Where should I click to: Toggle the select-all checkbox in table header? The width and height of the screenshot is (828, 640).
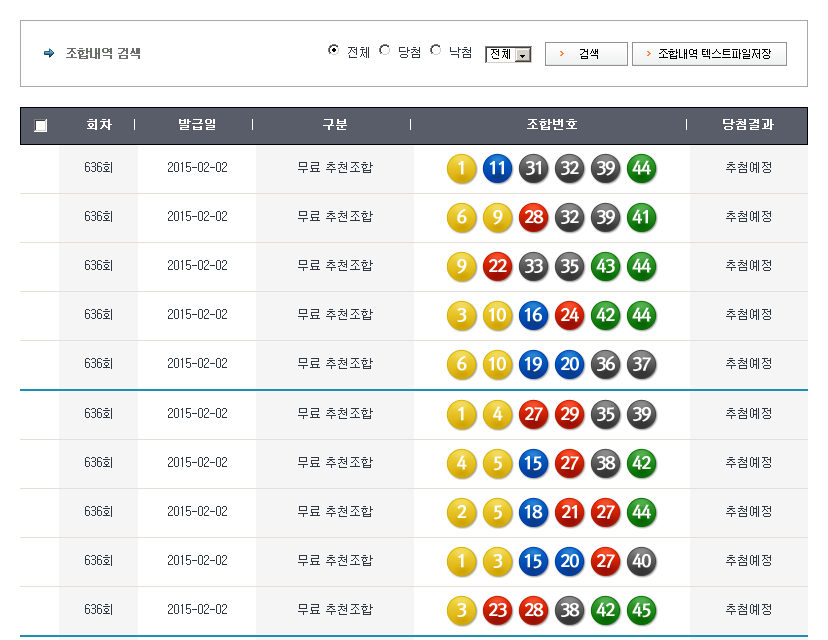click(x=41, y=126)
